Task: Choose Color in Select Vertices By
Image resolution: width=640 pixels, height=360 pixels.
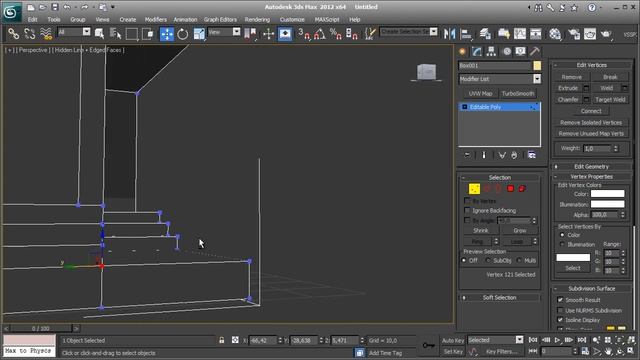Action: (562, 235)
